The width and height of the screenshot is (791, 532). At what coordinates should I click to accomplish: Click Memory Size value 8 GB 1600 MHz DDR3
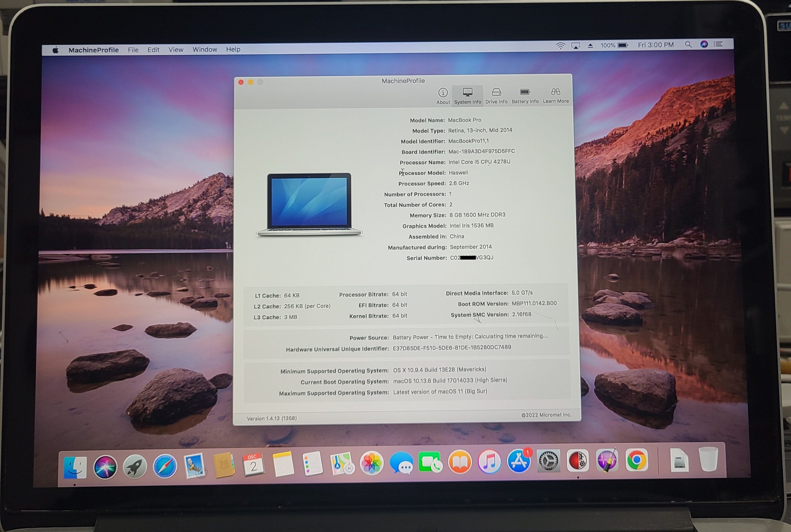point(477,215)
